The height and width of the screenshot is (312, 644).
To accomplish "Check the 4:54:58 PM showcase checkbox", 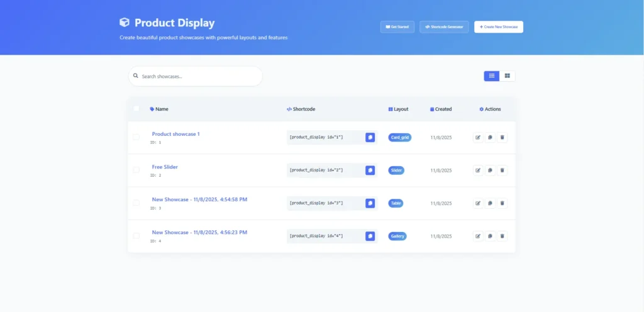I will [x=136, y=203].
